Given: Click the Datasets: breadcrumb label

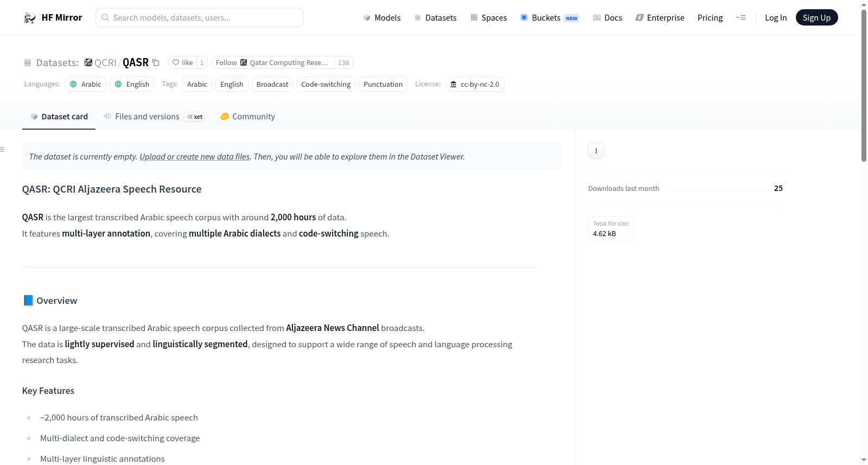Looking at the screenshot, I should [58, 62].
